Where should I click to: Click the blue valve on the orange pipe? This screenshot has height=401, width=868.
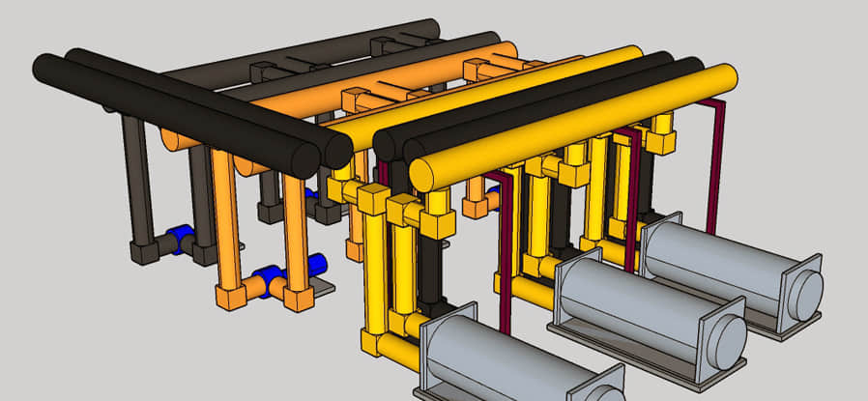269,281
